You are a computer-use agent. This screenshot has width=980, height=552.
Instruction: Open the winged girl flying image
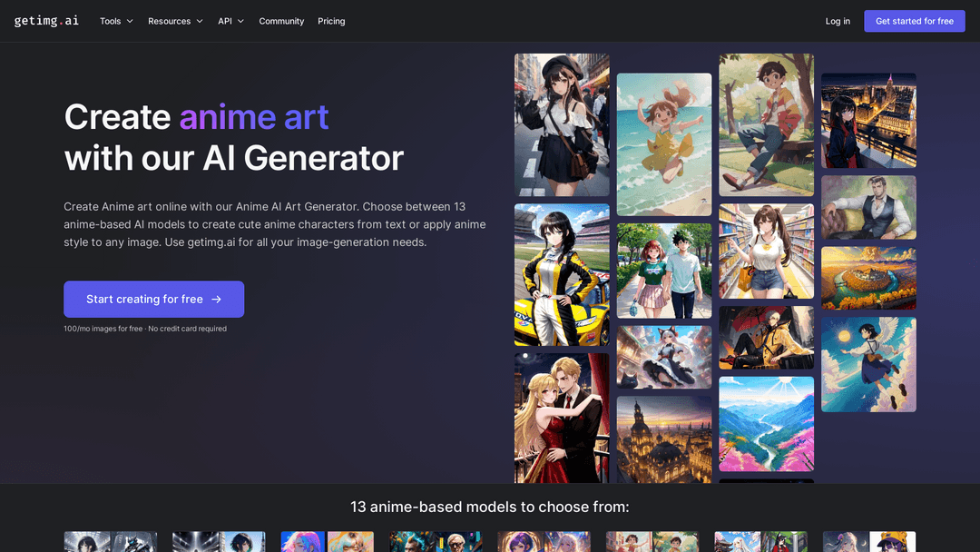click(868, 364)
